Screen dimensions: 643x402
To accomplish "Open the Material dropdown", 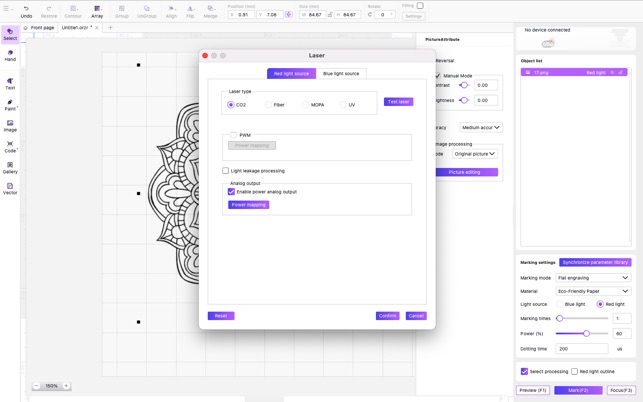I will click(594, 291).
